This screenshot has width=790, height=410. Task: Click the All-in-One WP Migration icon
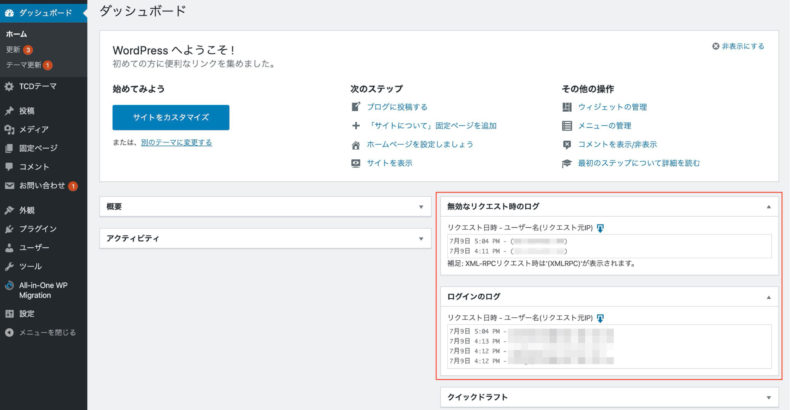coord(9,285)
